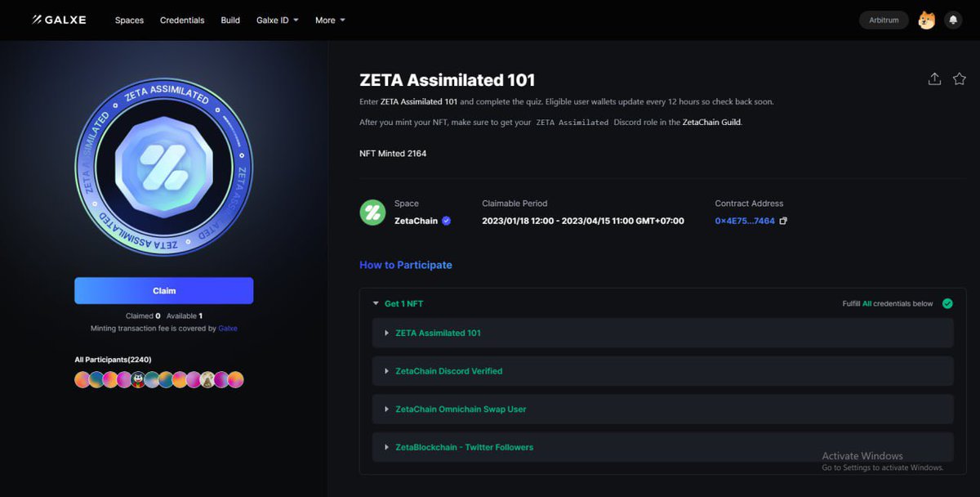This screenshot has width=980, height=497.
Task: Expand the ZetaBlockchain - Twitter Followers credential
Action: tap(387, 447)
